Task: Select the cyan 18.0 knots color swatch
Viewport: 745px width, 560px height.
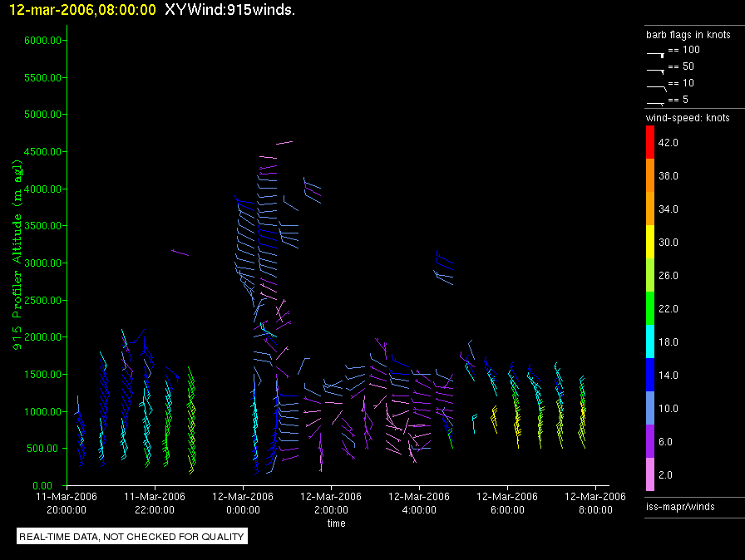Action: [650, 341]
